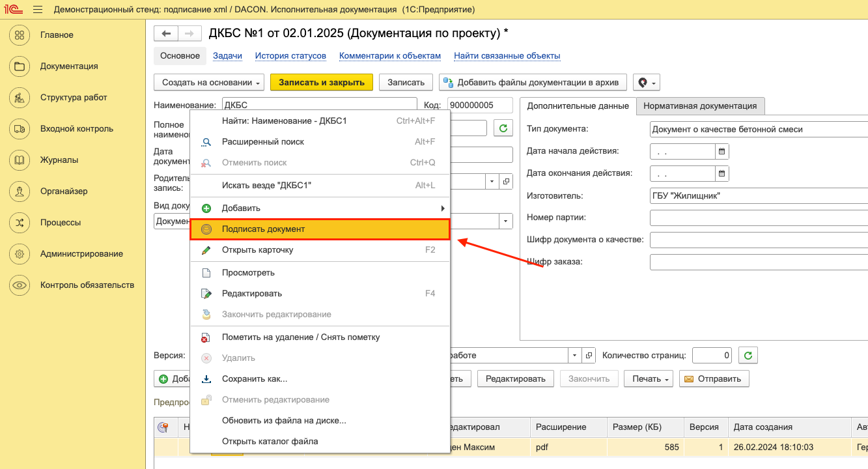868x469 pixels.
Task: Click the Отправить button with envelope
Action: click(x=714, y=378)
